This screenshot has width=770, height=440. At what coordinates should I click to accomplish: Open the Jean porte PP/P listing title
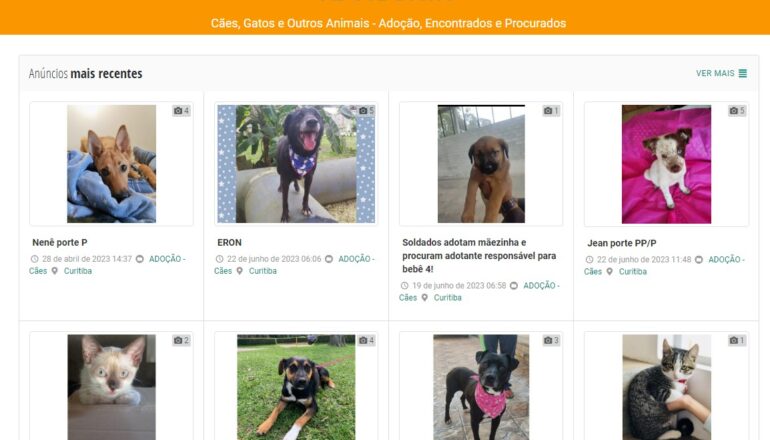click(622, 243)
